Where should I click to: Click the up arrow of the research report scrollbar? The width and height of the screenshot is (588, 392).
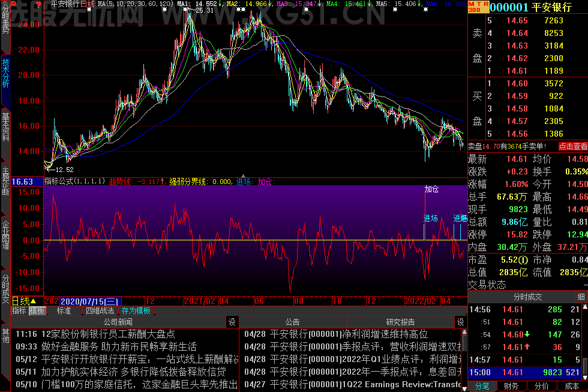(464, 332)
